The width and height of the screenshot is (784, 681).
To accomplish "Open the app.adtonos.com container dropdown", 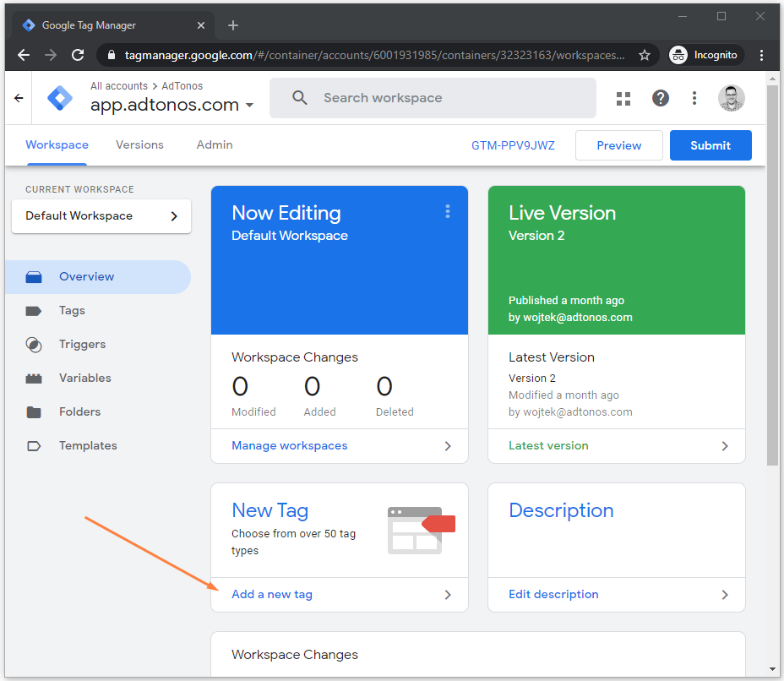I will [172, 105].
